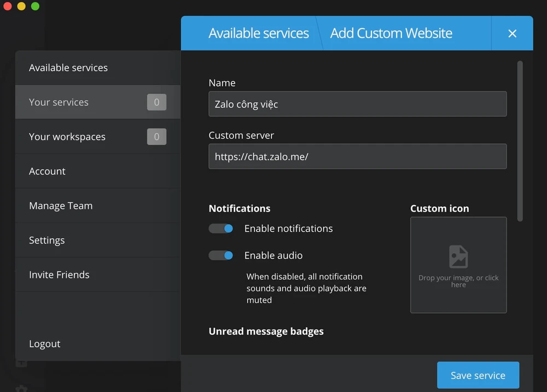
Task: Open Available services in the left sidebar
Action: pos(68,68)
